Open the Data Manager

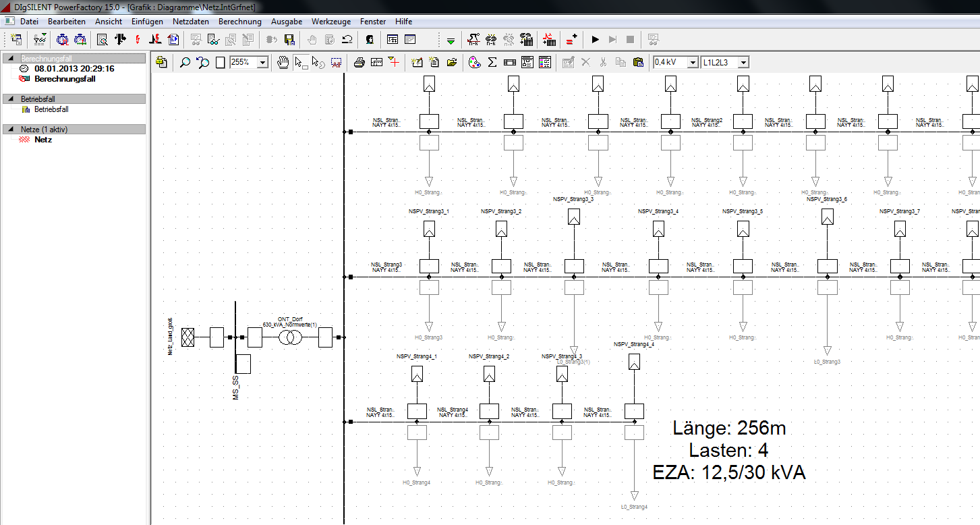[x=16, y=39]
